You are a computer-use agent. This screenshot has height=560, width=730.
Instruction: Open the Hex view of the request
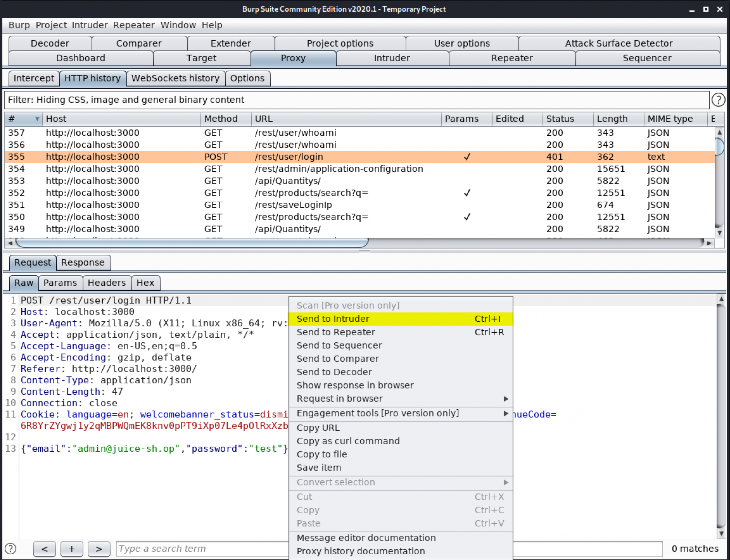click(x=146, y=282)
